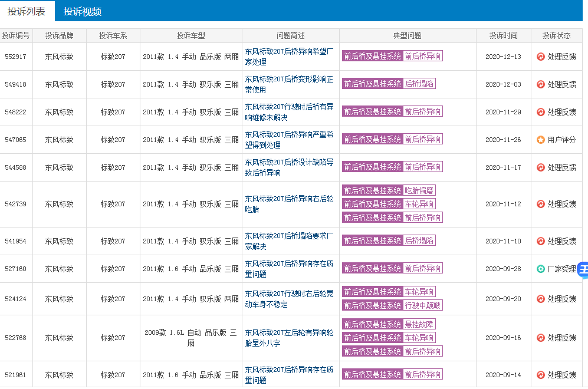Click the red status icon for complaint 544588
The image size is (588, 389).
(x=540, y=167)
